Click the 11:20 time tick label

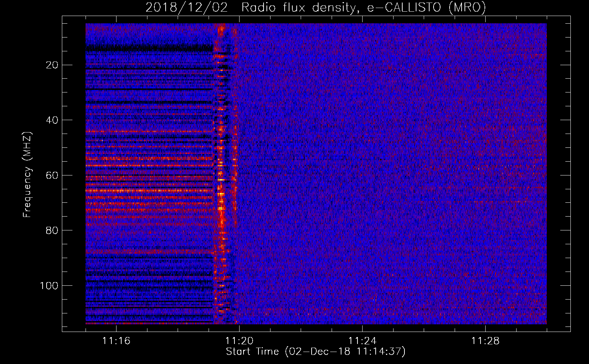[239, 341]
